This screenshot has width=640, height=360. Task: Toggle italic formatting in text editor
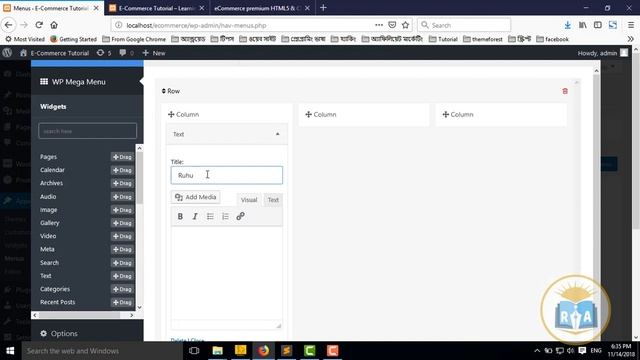click(195, 216)
